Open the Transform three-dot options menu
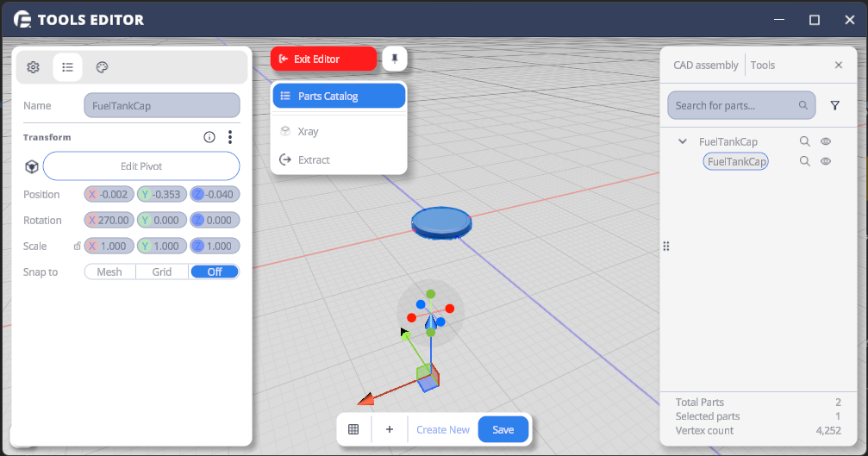Image resolution: width=868 pixels, height=456 pixels. [230, 137]
